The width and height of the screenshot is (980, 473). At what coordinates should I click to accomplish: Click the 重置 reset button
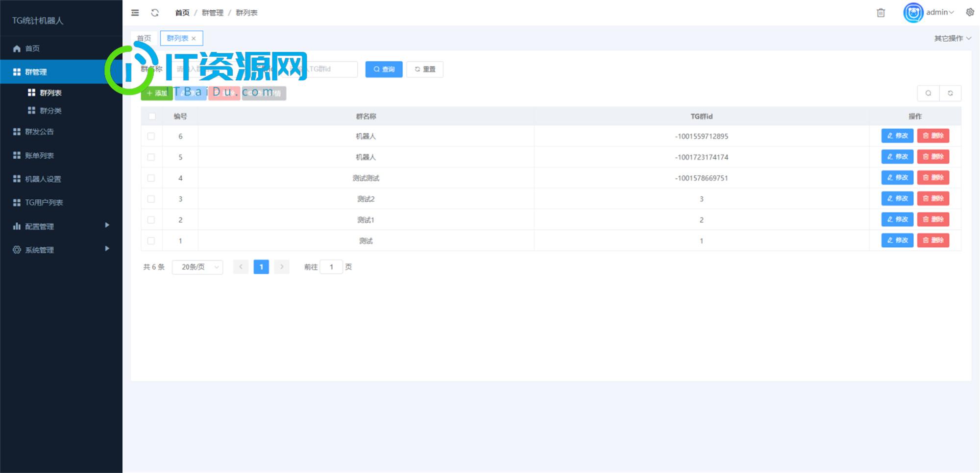coord(424,69)
